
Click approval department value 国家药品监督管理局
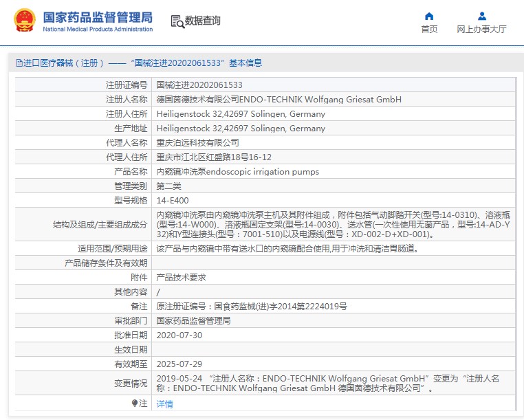(x=193, y=320)
